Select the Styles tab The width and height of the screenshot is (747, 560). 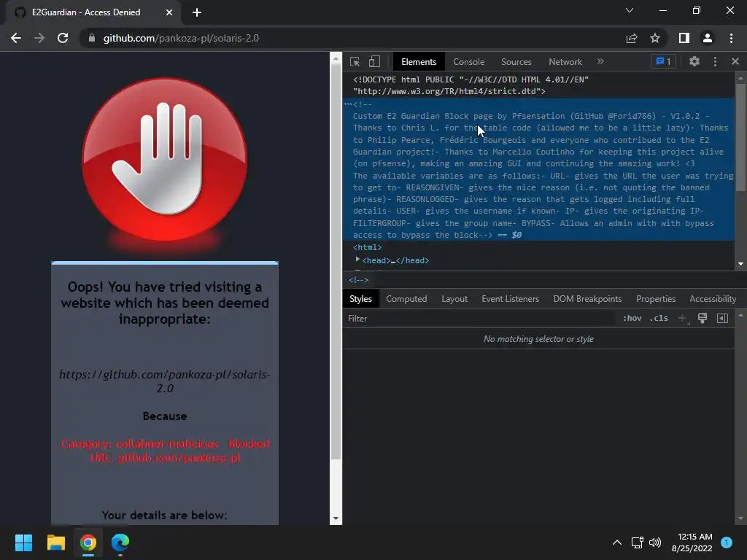(x=360, y=298)
